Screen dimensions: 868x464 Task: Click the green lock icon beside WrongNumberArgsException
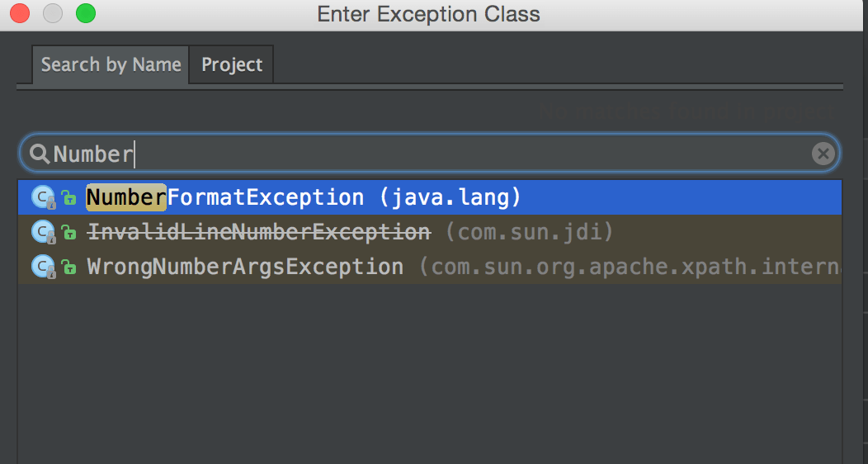point(68,268)
